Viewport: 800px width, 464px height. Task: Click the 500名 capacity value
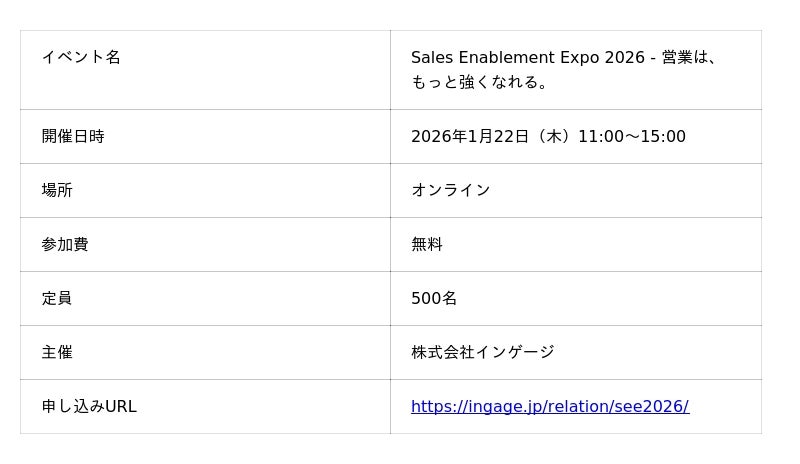click(x=434, y=298)
